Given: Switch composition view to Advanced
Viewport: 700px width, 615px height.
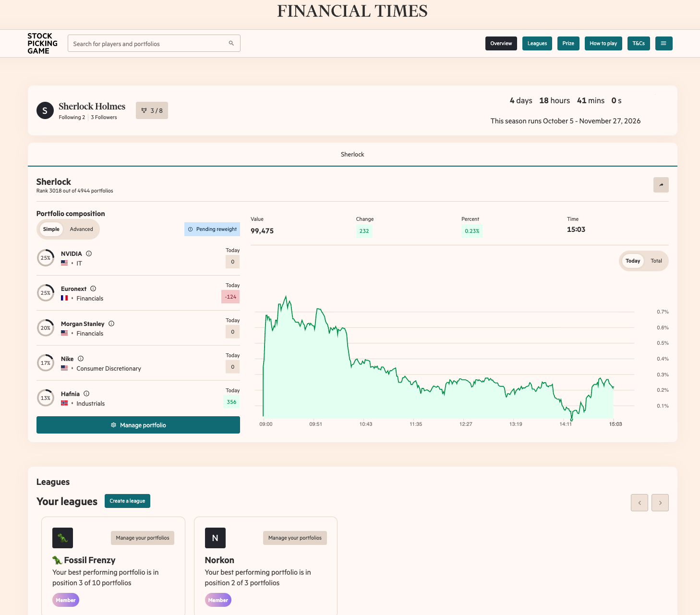Looking at the screenshot, I should [x=82, y=229].
